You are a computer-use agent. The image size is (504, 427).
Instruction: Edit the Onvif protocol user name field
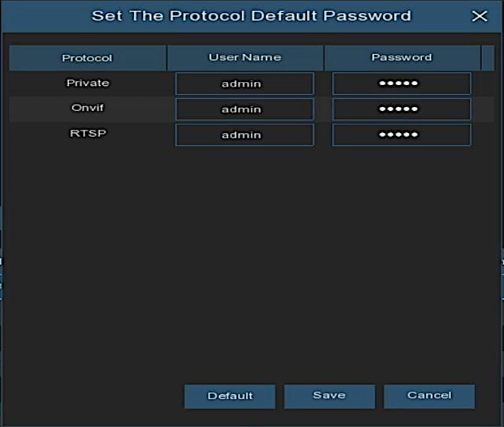tap(244, 109)
